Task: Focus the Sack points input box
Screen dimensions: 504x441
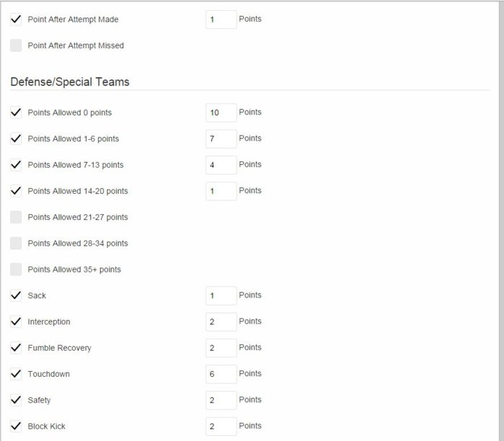Action: click(x=221, y=295)
